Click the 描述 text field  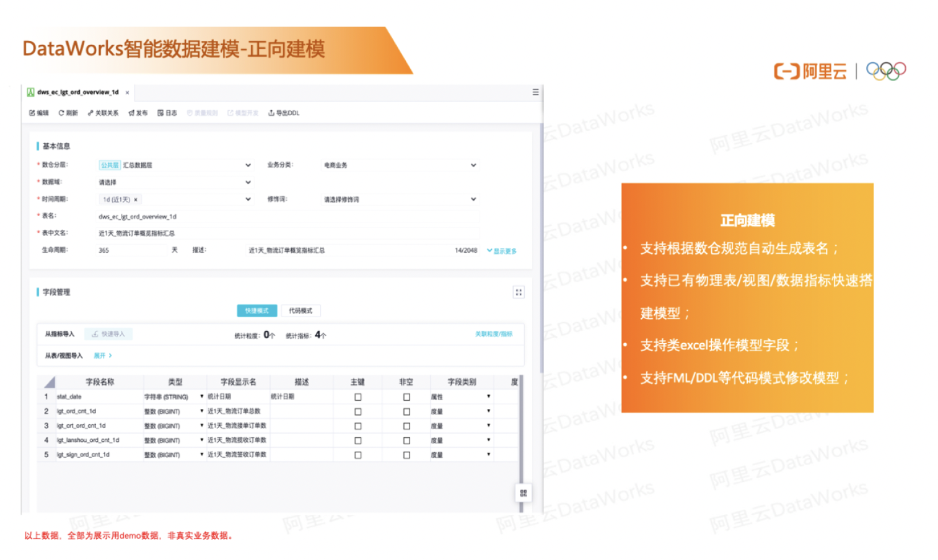[x=362, y=250]
